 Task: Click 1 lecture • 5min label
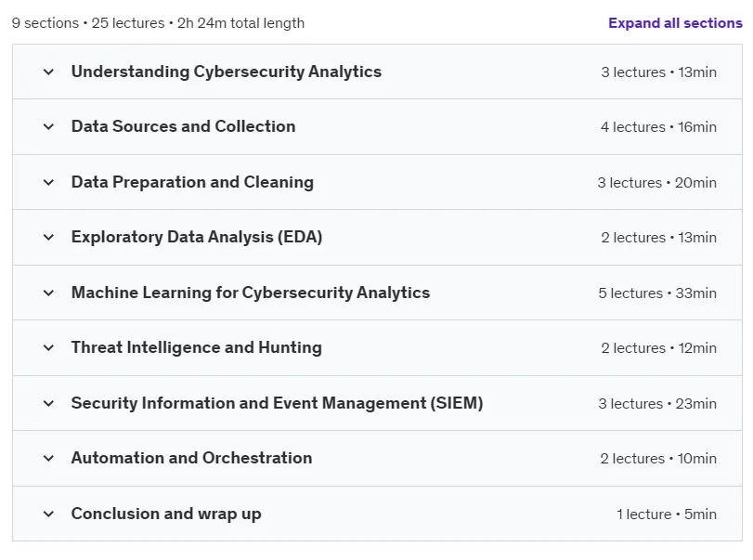pyautogui.click(x=667, y=514)
